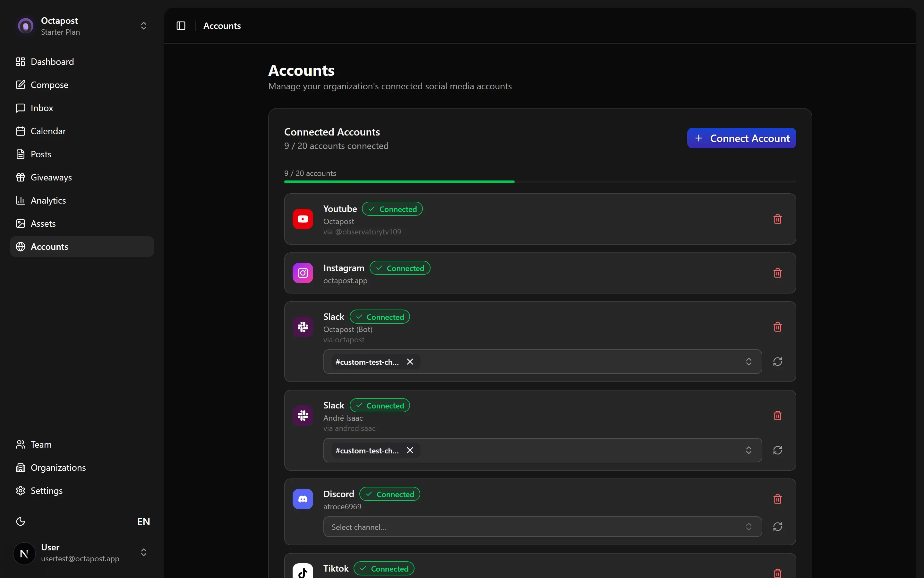The width and height of the screenshot is (924, 578).
Task: Open Settings
Action: click(82, 491)
